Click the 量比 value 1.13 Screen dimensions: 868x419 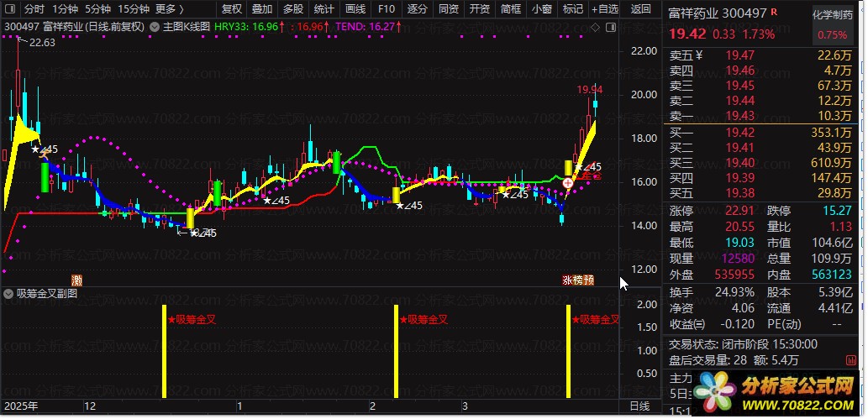tap(840, 227)
